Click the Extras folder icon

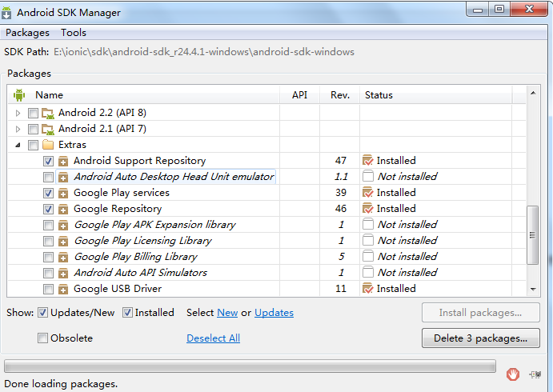click(x=48, y=145)
